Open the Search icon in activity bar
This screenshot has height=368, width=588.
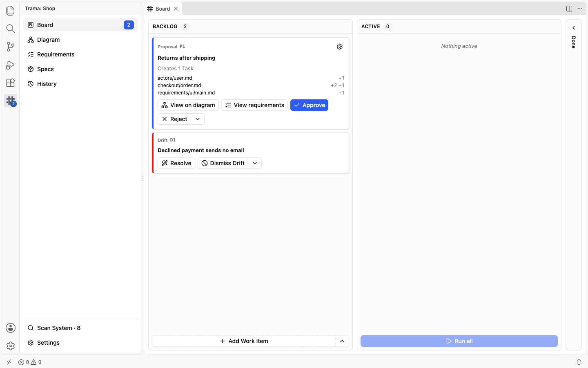(11, 28)
